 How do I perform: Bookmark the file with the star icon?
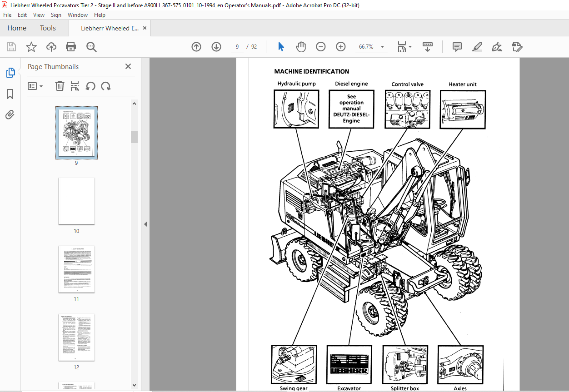pyautogui.click(x=31, y=47)
